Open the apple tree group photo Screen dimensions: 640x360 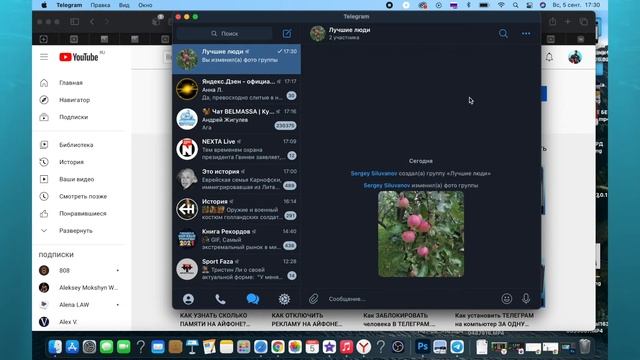point(421,234)
